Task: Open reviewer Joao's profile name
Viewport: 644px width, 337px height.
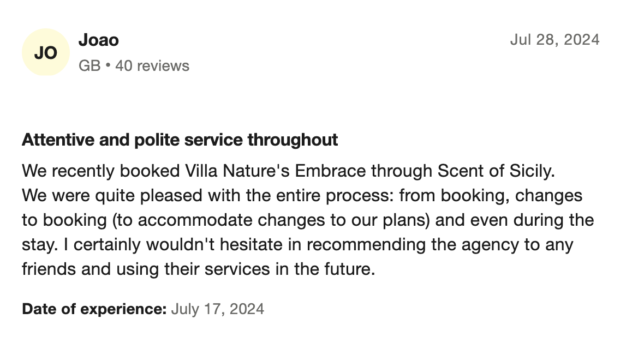Action: click(x=99, y=40)
